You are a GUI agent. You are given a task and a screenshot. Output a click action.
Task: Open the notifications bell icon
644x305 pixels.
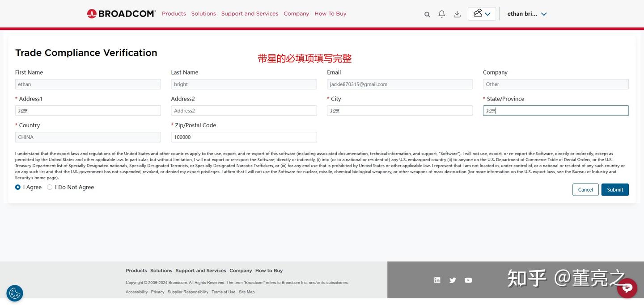coord(442,14)
